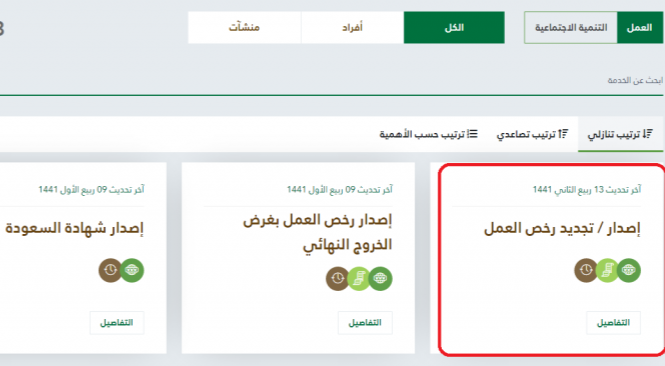This screenshot has width=665, height=366.
Task: Click update date on الخروج النهائي card
Action: [340, 189]
